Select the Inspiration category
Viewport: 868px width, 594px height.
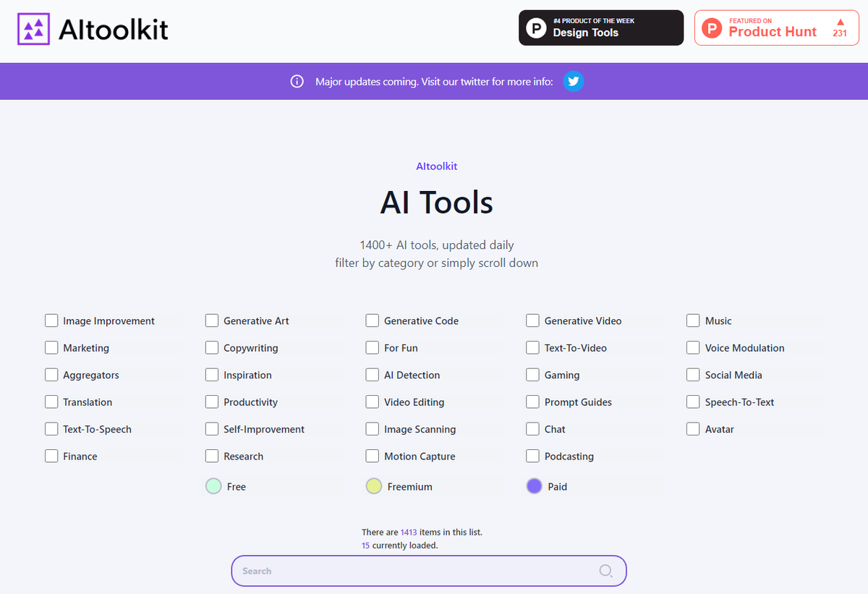[212, 375]
